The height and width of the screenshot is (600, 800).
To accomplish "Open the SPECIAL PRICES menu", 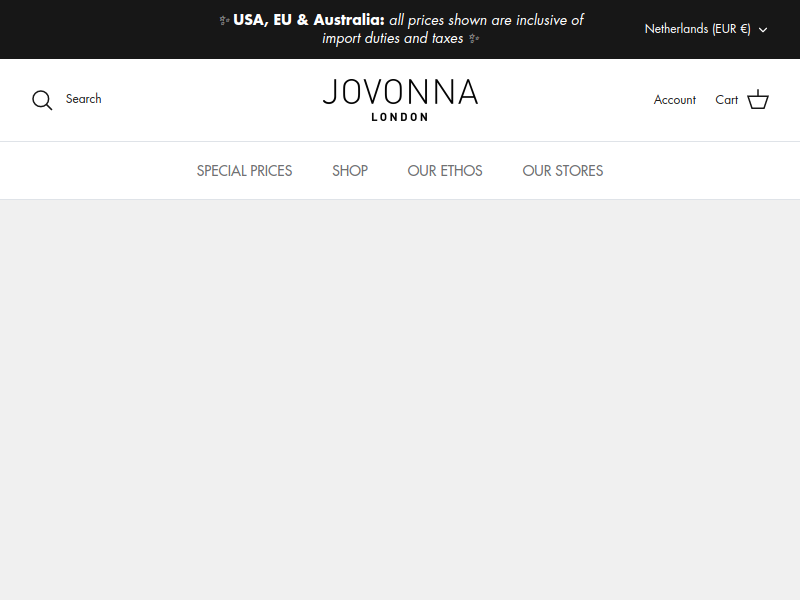I will 244,170.
